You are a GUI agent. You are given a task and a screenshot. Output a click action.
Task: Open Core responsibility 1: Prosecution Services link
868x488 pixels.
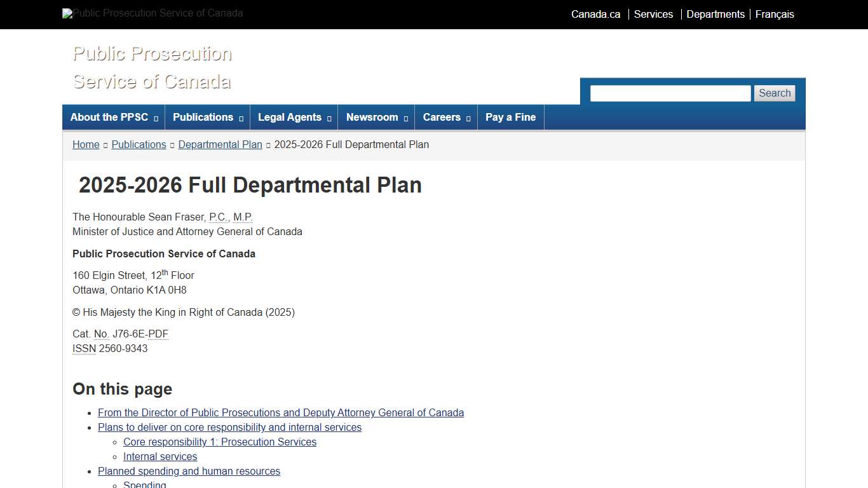pyautogui.click(x=220, y=442)
